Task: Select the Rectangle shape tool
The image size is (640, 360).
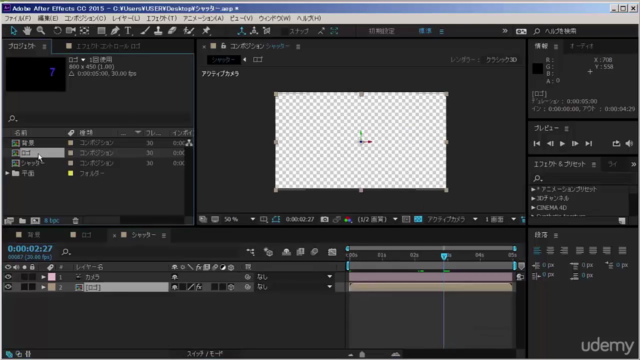Action: click(x=101, y=31)
